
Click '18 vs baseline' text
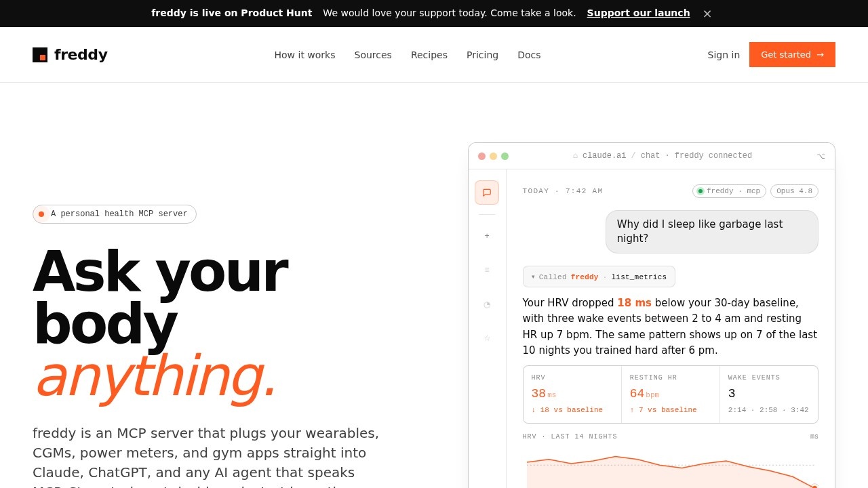pyautogui.click(x=567, y=410)
